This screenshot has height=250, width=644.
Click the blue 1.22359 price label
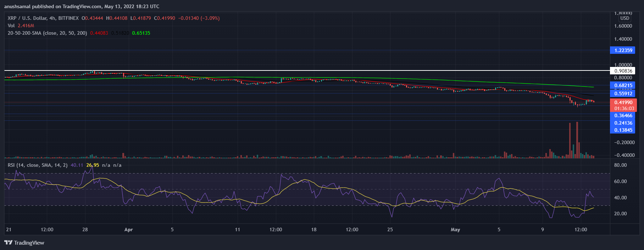pyautogui.click(x=623, y=50)
